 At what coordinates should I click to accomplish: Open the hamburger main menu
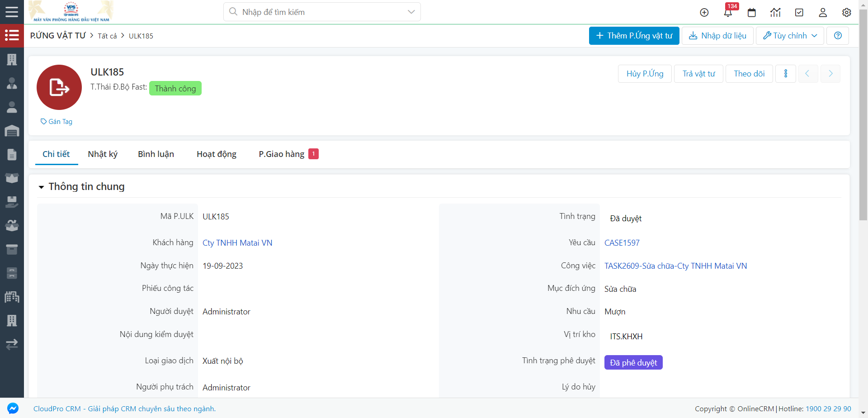(12, 12)
